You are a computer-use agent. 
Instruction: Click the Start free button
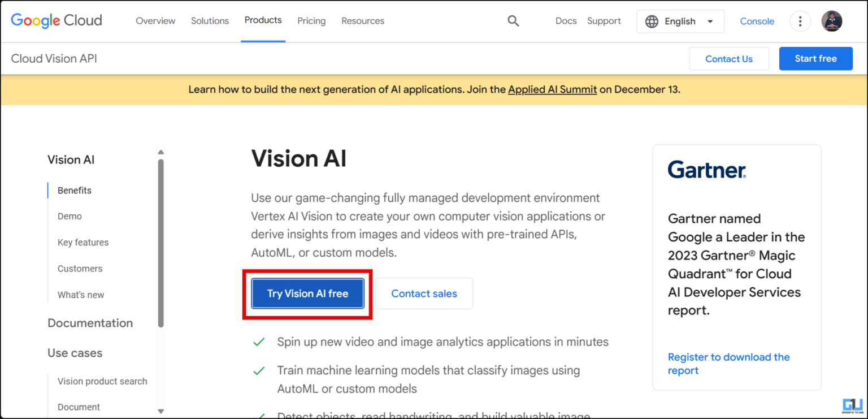tap(815, 58)
